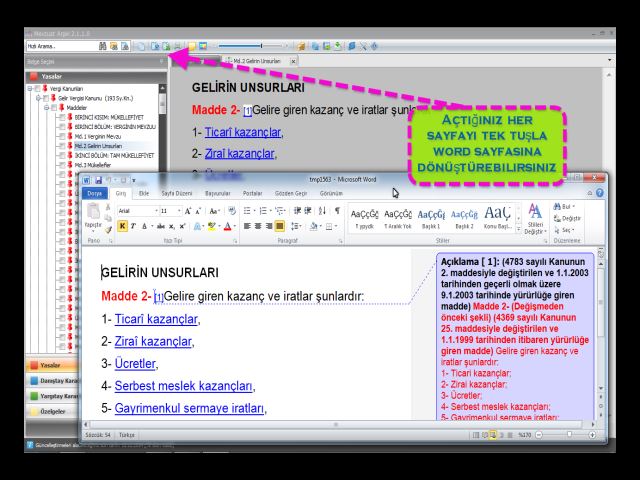Save the document from Word quick access toolbar

98,180
